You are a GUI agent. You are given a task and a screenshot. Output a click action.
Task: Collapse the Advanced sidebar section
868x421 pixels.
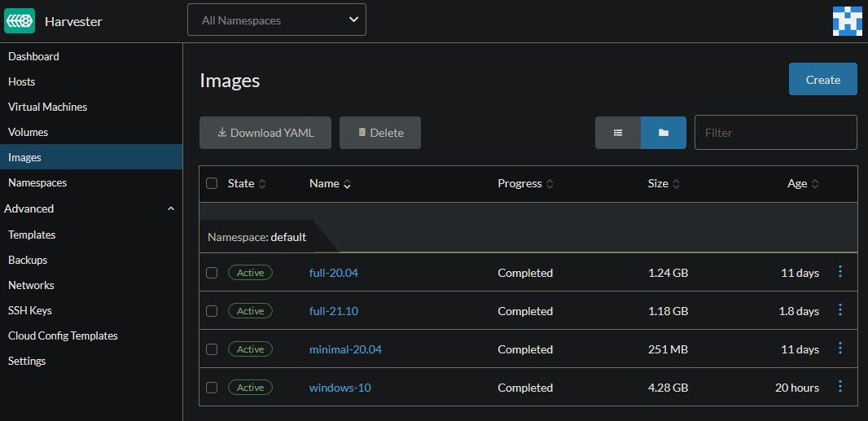(171, 208)
